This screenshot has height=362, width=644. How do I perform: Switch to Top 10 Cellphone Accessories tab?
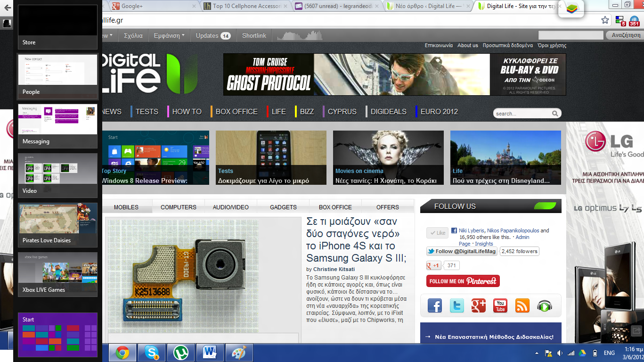pyautogui.click(x=246, y=6)
